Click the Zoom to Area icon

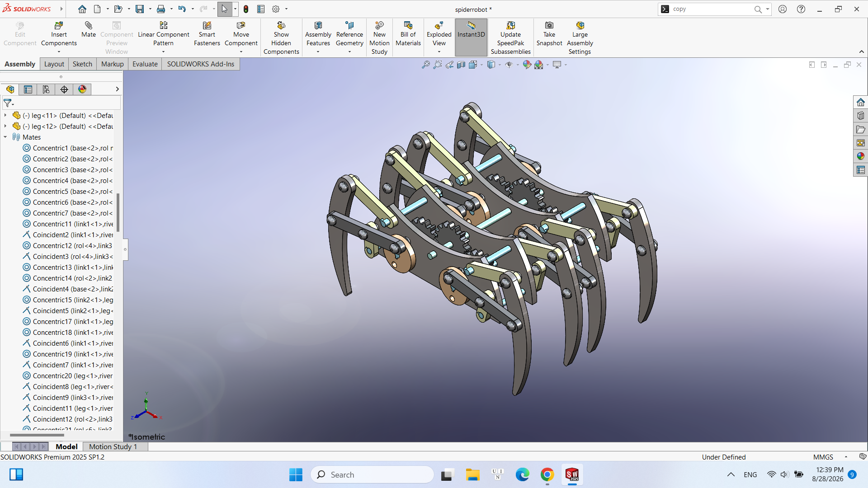438,65
